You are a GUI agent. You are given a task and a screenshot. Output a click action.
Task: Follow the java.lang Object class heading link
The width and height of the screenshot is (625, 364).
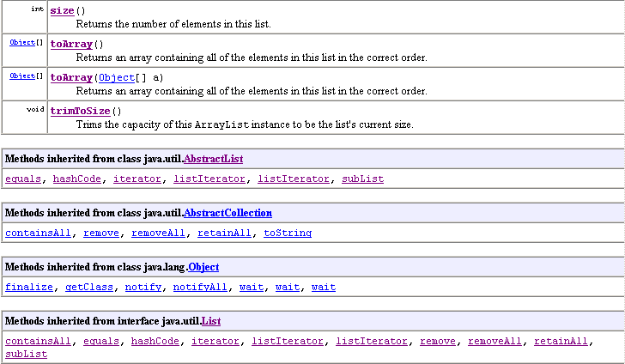(x=206, y=267)
